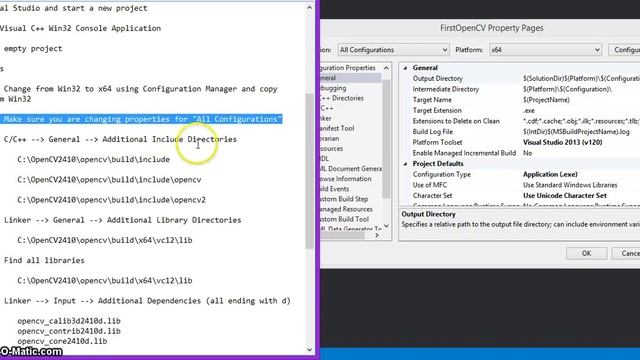640x360 pixels.
Task: Click the Find all libraries line
Action: pos(44,260)
